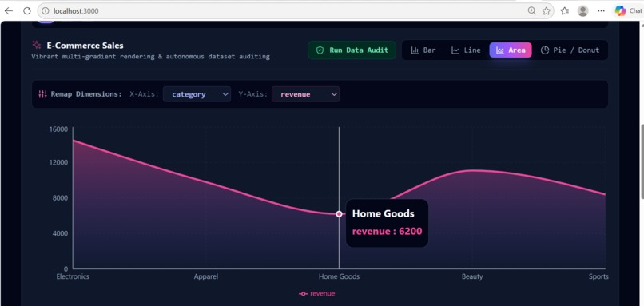Switch chart to Pie / Donut view
Viewport: 644px width, 306px height.
click(x=570, y=50)
